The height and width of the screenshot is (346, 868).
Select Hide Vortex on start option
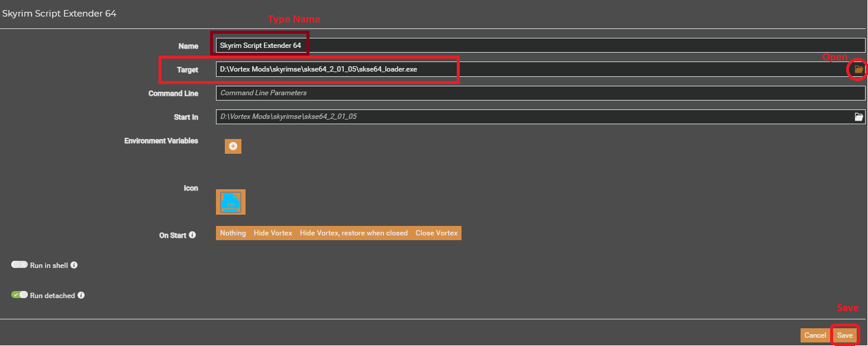point(273,233)
